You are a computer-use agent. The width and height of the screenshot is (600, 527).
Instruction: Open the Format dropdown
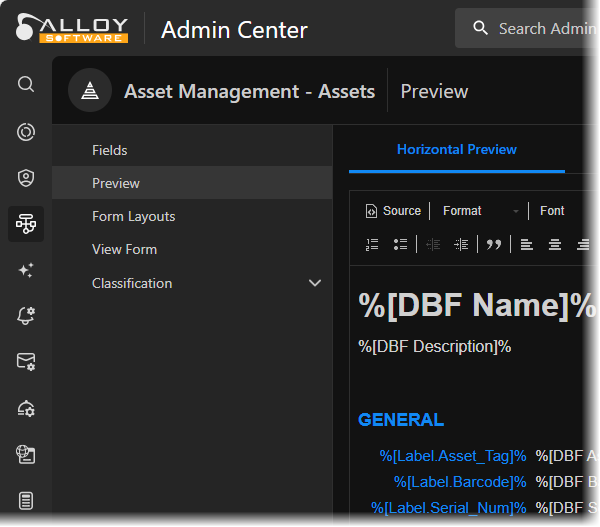pyautogui.click(x=481, y=211)
